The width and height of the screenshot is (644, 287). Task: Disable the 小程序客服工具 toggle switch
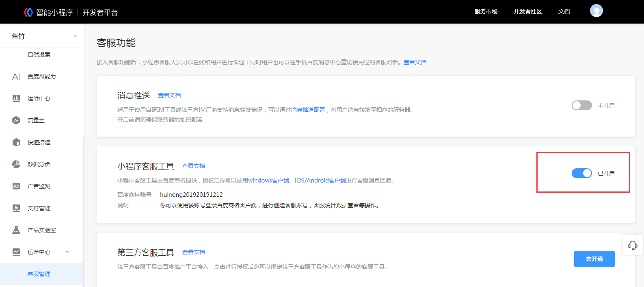582,173
